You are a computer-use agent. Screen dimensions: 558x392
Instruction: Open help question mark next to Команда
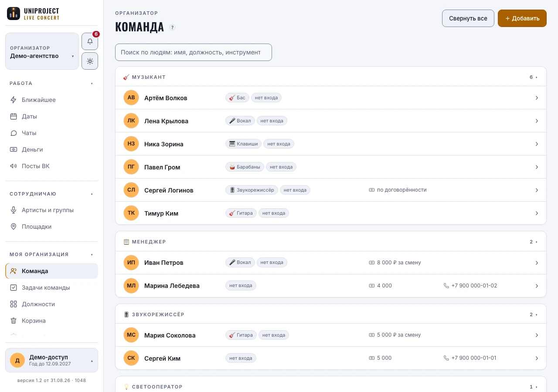point(173,27)
